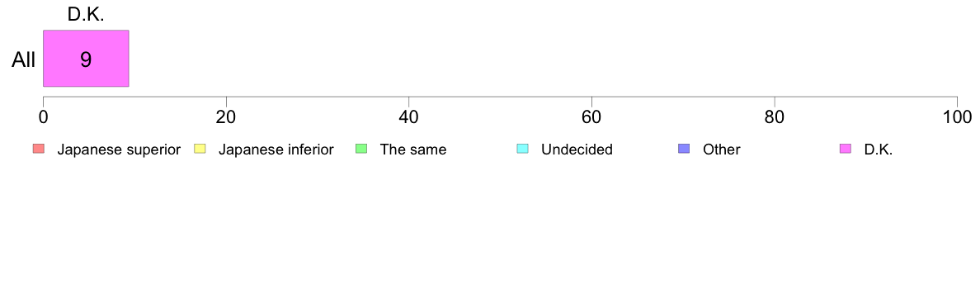Click the 100 axis tick label
Viewport: 980px width, 304px height.
957,116
